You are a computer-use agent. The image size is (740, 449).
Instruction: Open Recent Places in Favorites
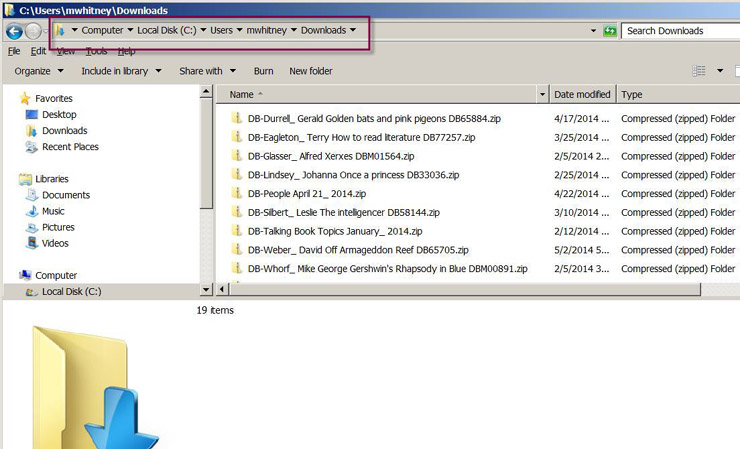point(69,147)
